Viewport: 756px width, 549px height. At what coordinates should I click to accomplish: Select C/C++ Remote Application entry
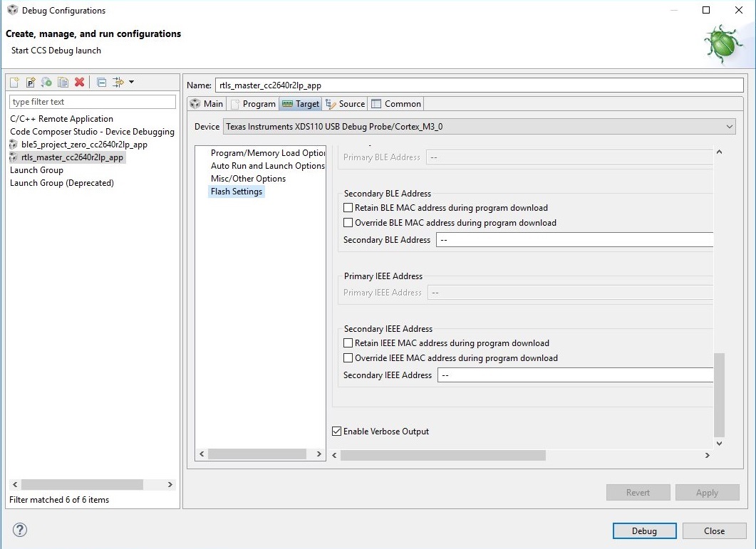[x=61, y=119]
